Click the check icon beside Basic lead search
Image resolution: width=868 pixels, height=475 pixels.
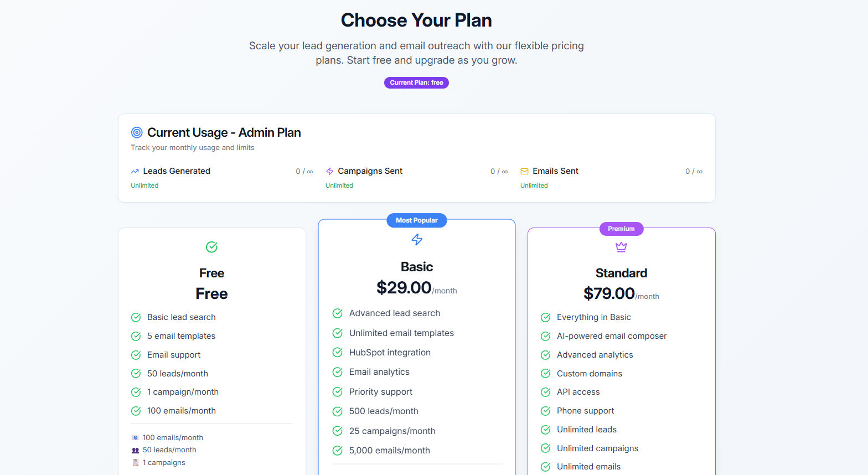click(136, 317)
